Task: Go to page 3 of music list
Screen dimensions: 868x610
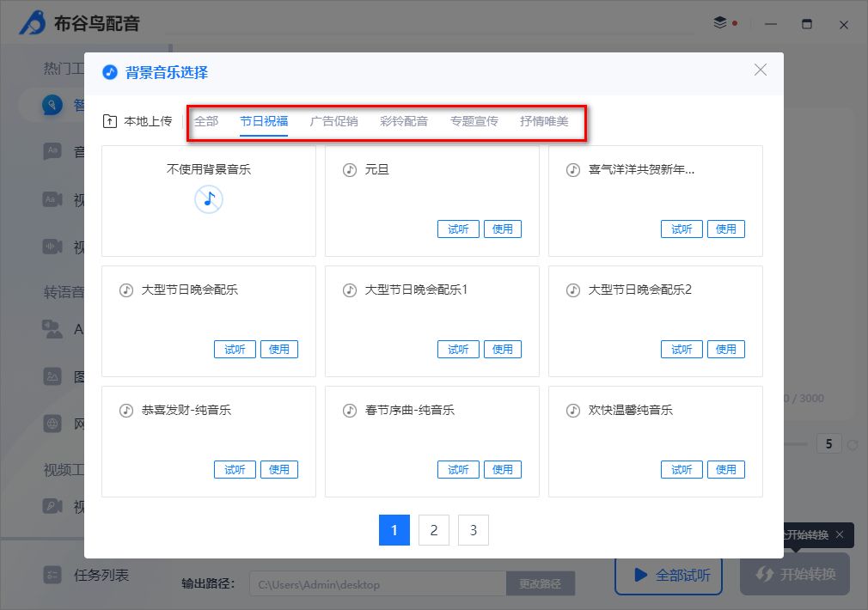Action: pos(474,530)
